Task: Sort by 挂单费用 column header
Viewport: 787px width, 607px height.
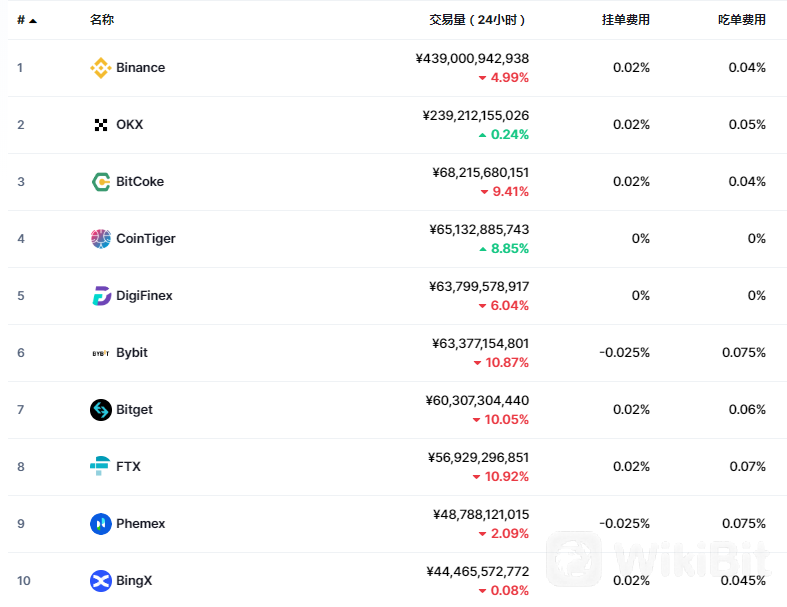Action: (x=625, y=20)
